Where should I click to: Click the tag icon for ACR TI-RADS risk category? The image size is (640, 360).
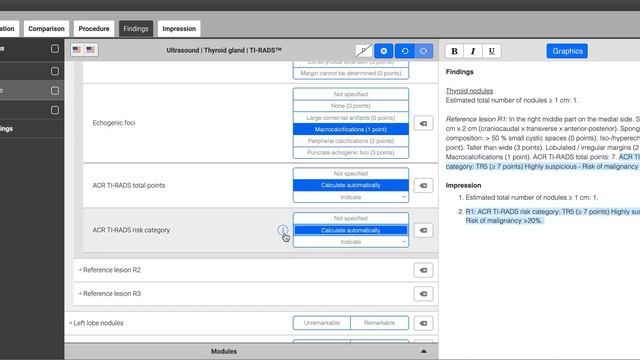[x=423, y=230]
